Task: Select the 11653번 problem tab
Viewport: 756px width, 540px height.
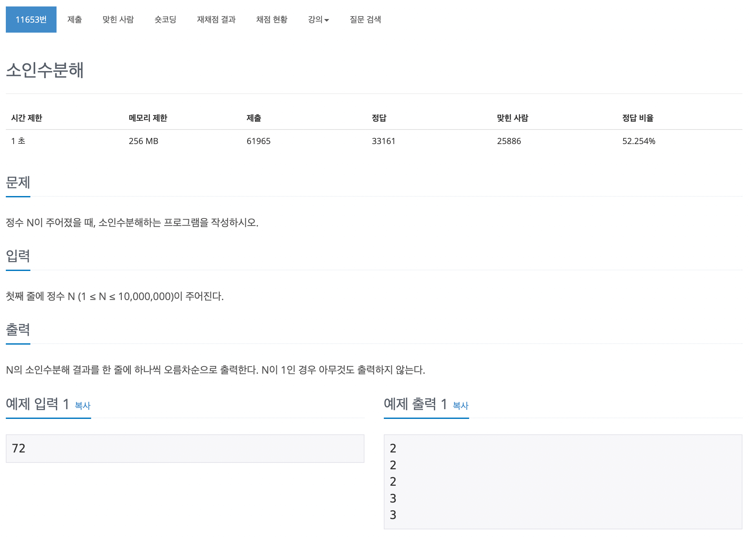Action: [x=31, y=20]
